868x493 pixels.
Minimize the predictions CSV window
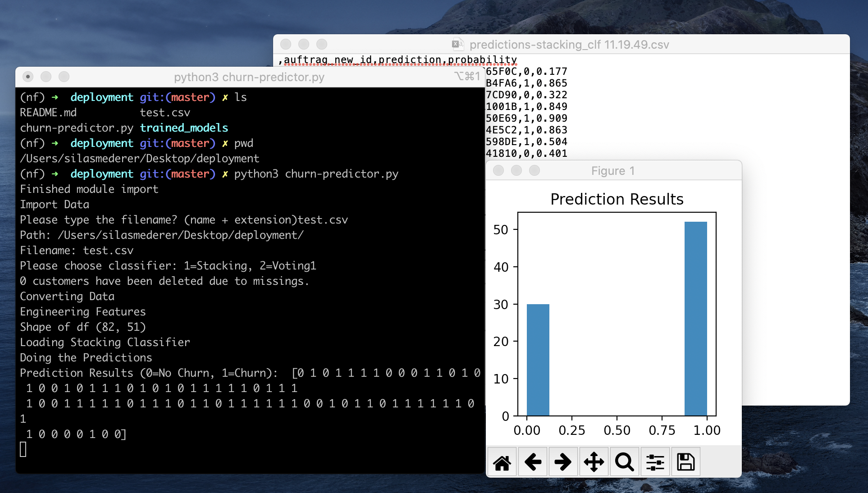tap(304, 44)
